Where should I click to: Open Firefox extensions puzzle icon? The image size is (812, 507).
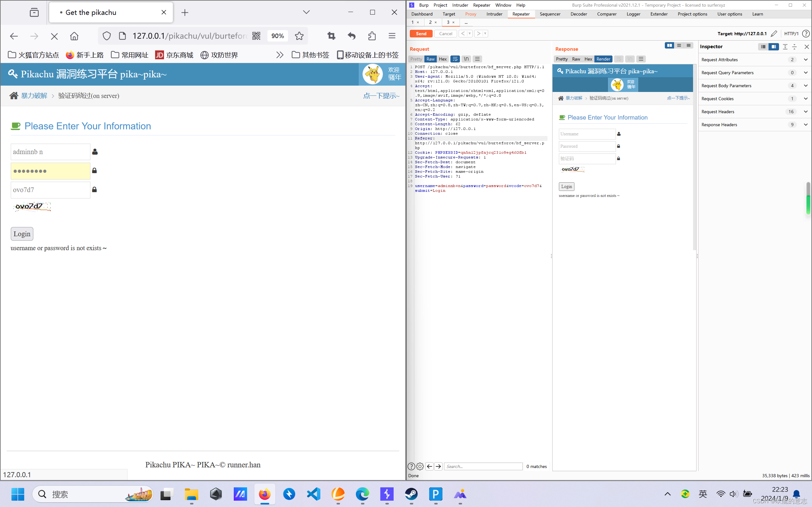[372, 36]
